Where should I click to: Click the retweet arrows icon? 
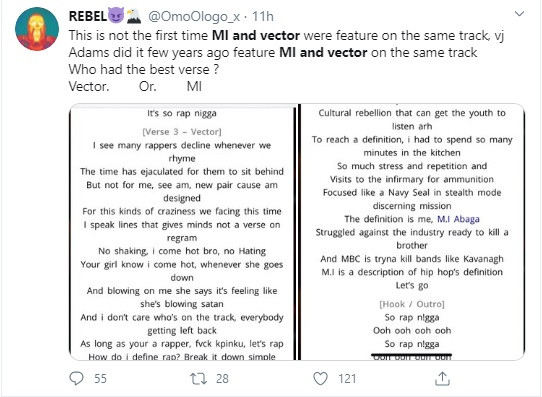pyautogui.click(x=199, y=378)
